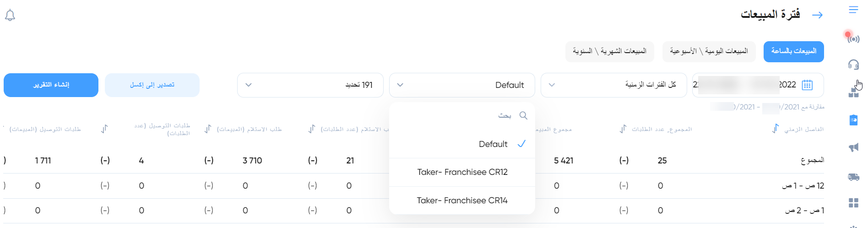Image resolution: width=868 pixels, height=228 pixels.
Task: Expand the كل الفترات الزمنية dropdown
Action: pyautogui.click(x=613, y=85)
